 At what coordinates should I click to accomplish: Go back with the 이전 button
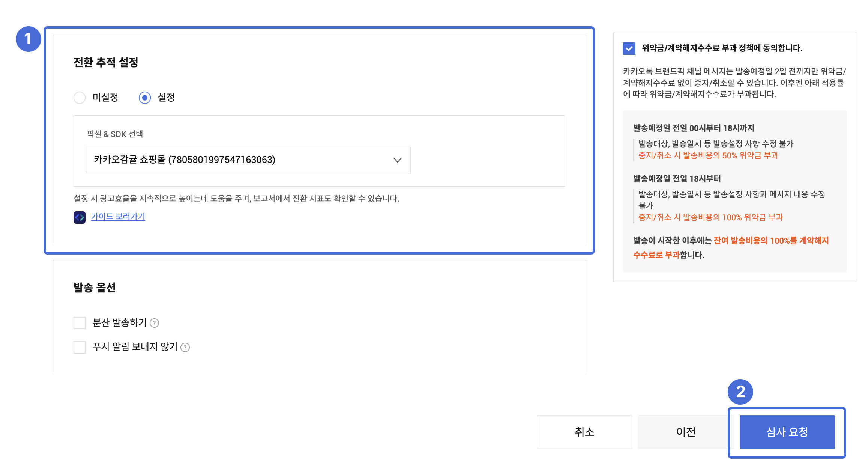click(685, 432)
